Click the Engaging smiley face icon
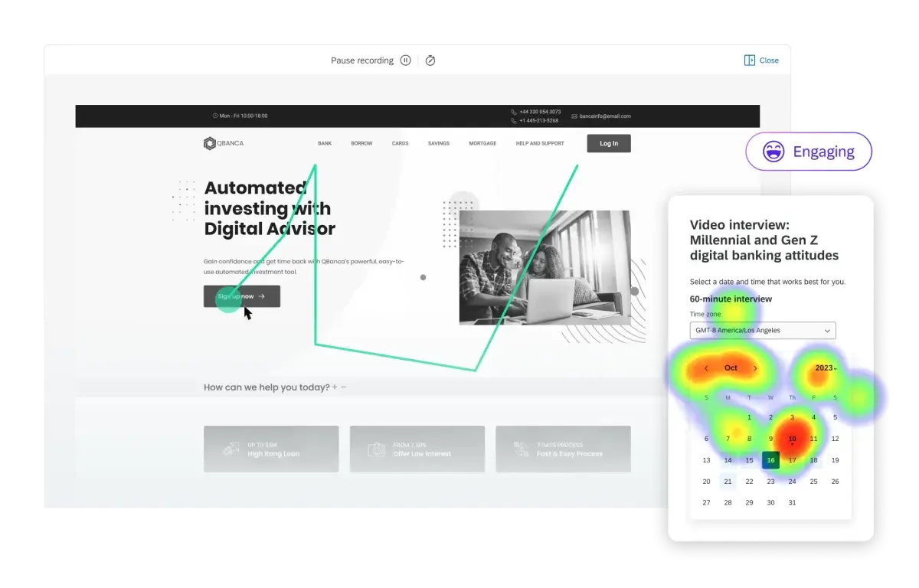919x588 pixels. click(x=773, y=152)
